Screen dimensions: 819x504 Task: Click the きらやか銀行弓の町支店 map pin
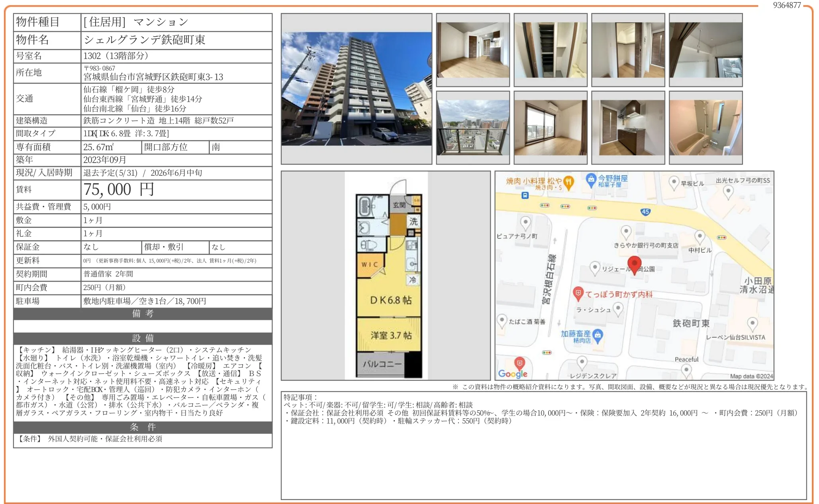pos(626,232)
